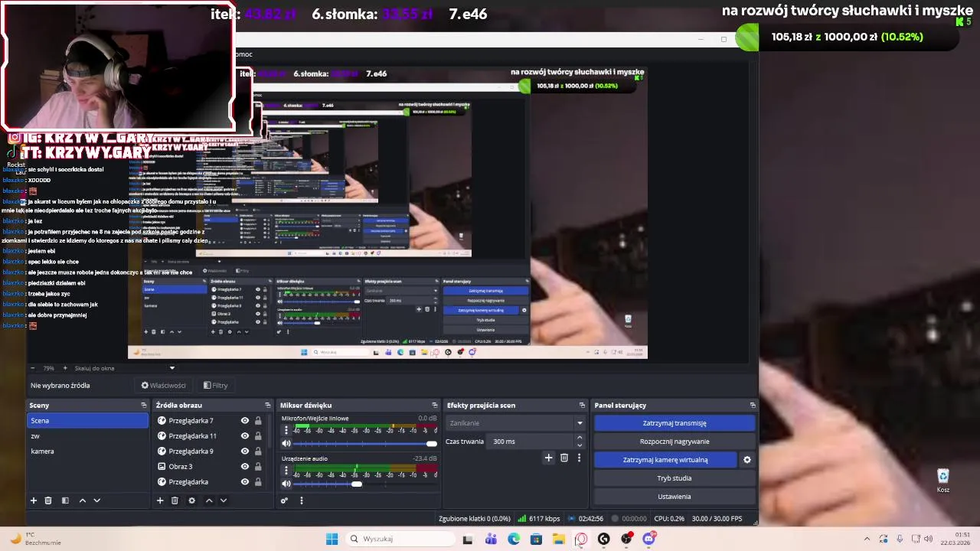Open Microsoft Store from taskbar
Image resolution: width=980 pixels, height=551 pixels.
click(536, 539)
